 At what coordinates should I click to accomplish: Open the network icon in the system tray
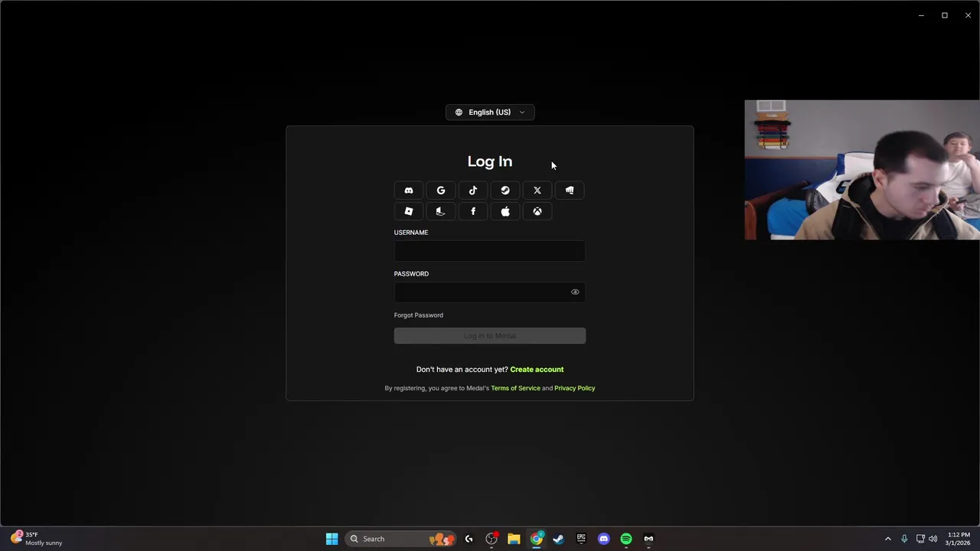point(920,539)
